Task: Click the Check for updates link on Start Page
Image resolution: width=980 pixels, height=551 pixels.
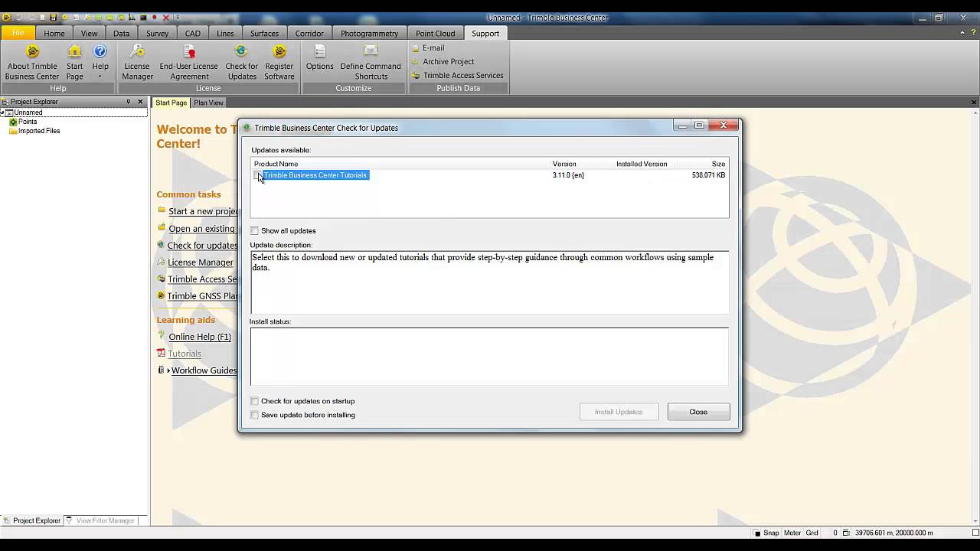Action: point(202,246)
